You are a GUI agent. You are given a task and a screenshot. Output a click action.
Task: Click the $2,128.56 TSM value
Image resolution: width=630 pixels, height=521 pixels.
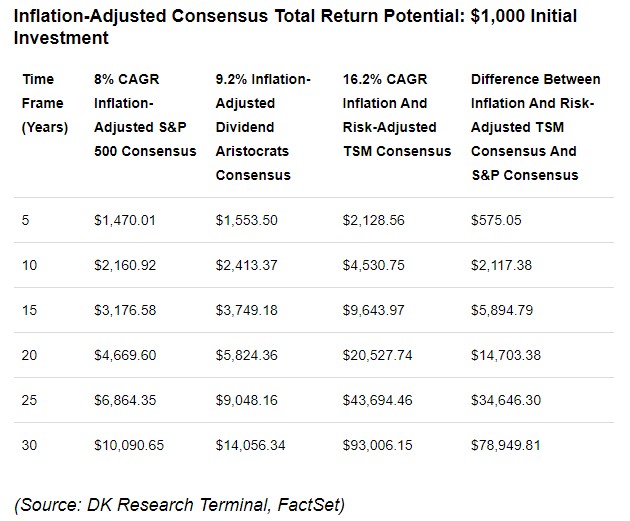click(x=373, y=220)
